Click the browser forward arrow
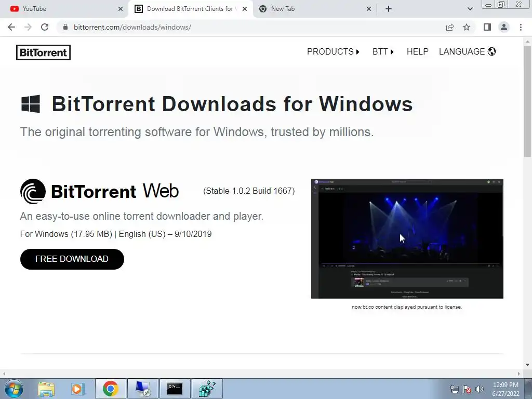The image size is (532, 399). (28, 27)
